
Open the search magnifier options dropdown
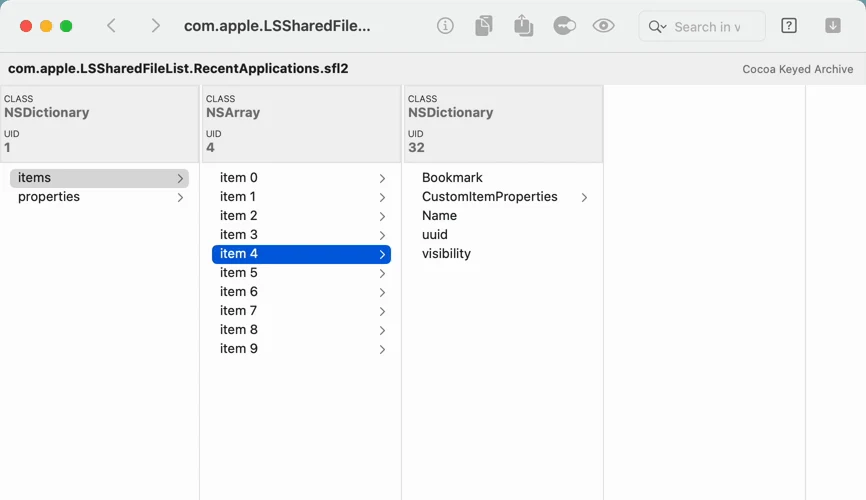[657, 27]
